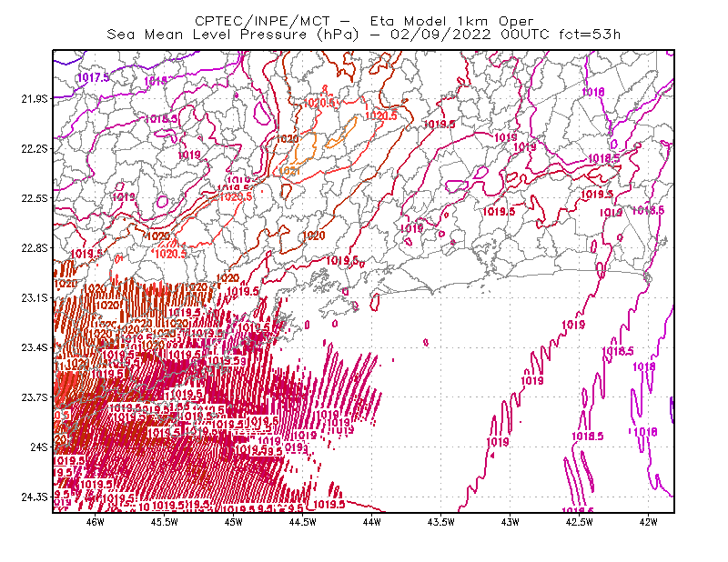This screenshot has width=728, height=562.
Task: Select longitude label 43.5W
Action: click(441, 522)
